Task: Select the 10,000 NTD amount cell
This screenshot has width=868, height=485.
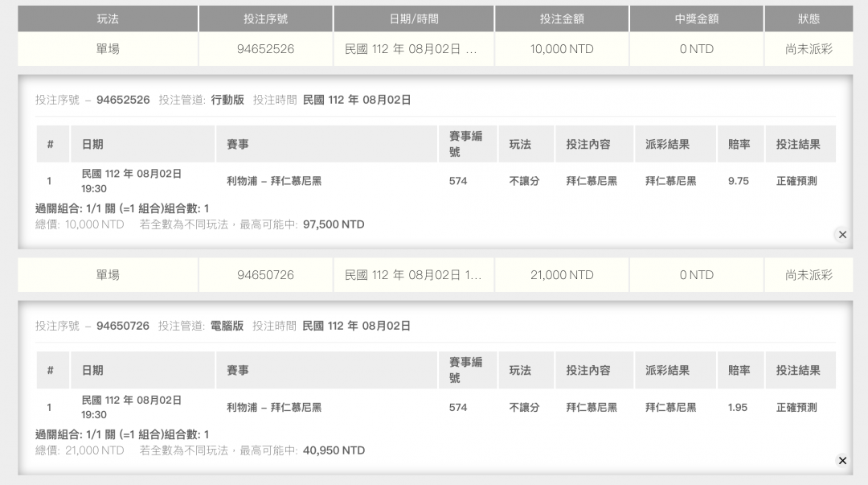Action: (562, 49)
